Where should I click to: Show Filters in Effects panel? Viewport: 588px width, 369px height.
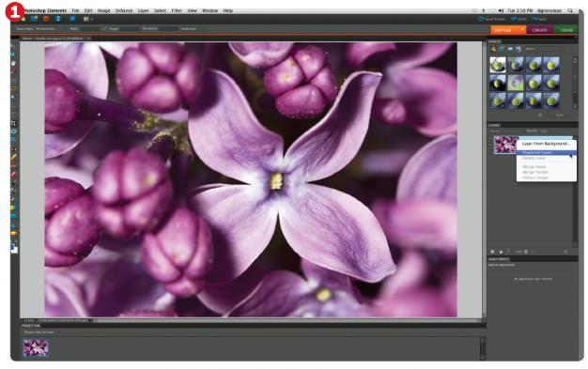(x=493, y=49)
